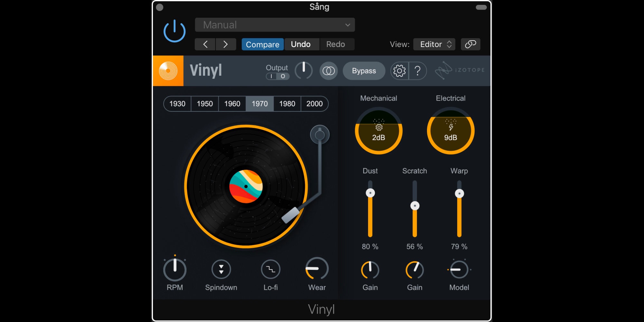Click the Scratch Gain knob
Image resolution: width=644 pixels, height=322 pixels.
(415, 270)
